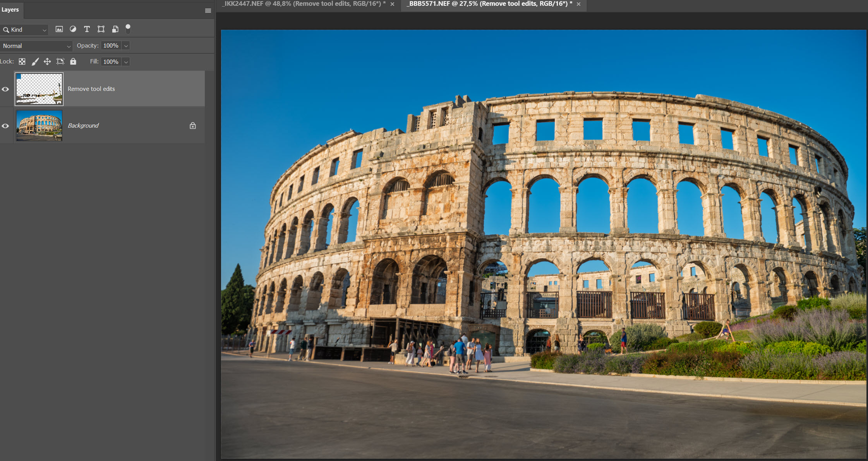Open the Normal blend mode dropdown
The height and width of the screenshot is (461, 868).
click(x=36, y=46)
